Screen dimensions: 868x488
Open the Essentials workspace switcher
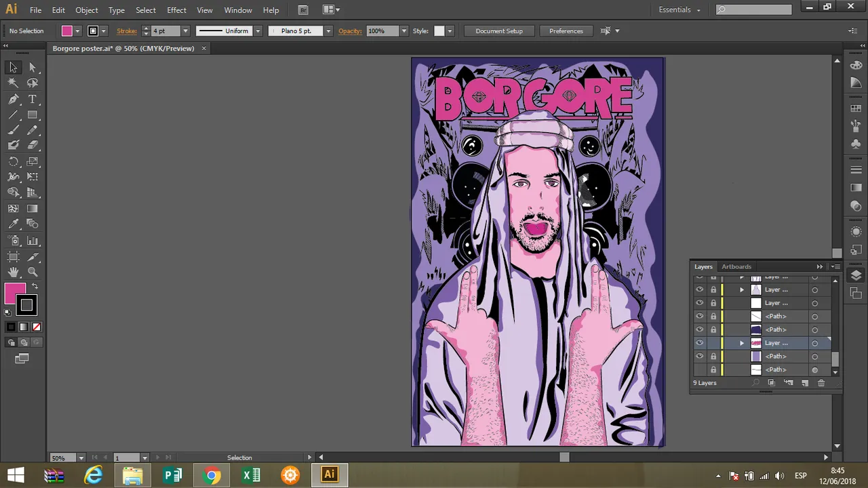[679, 9]
